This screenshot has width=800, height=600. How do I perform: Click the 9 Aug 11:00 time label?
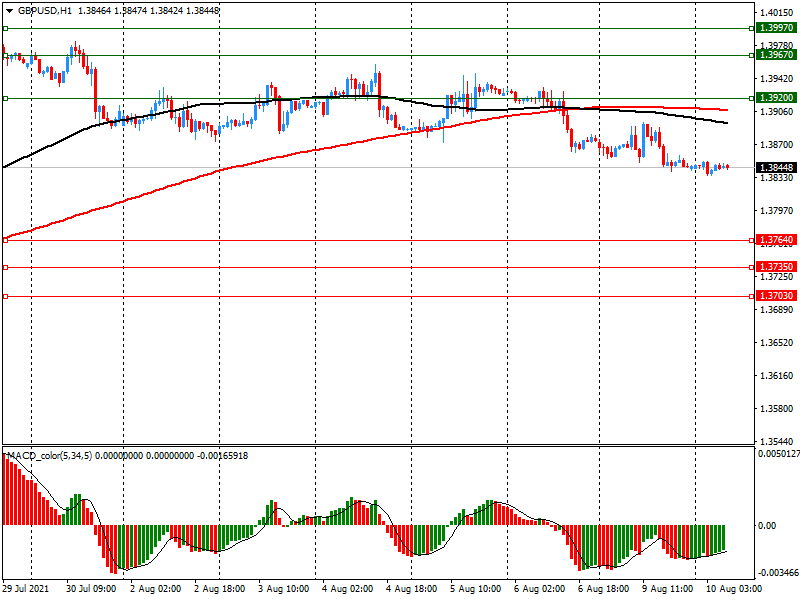point(667,589)
